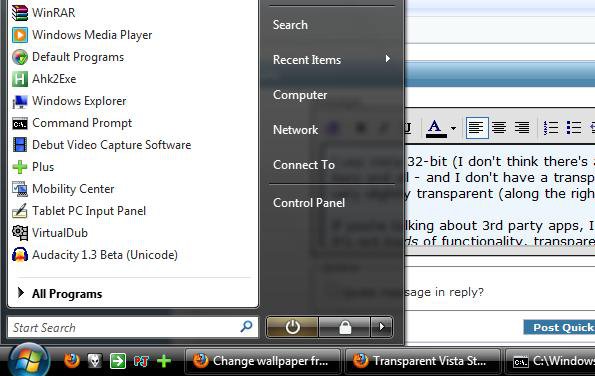Expand the Recent Items submenu

click(x=332, y=60)
